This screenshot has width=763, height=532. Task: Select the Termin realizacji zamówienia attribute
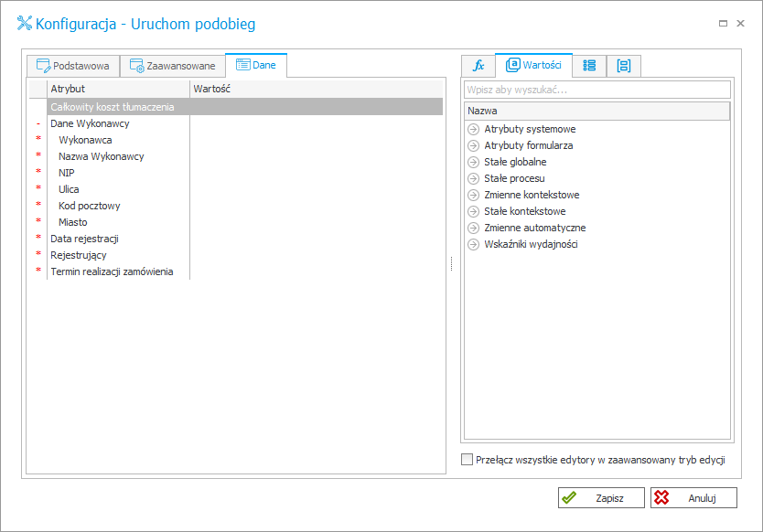point(112,271)
